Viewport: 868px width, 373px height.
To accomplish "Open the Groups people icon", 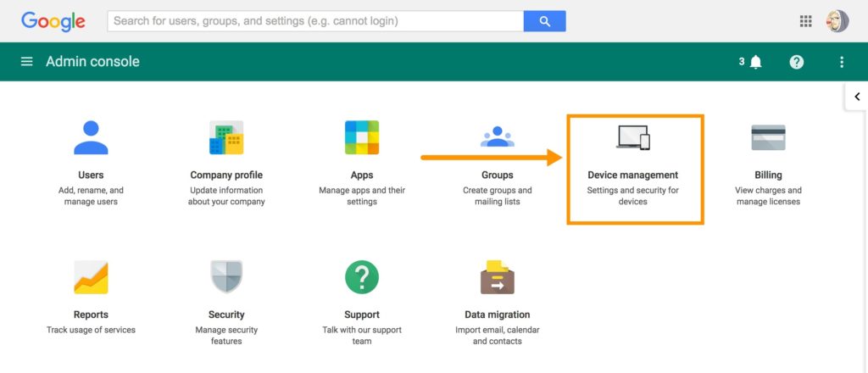I will [497, 136].
